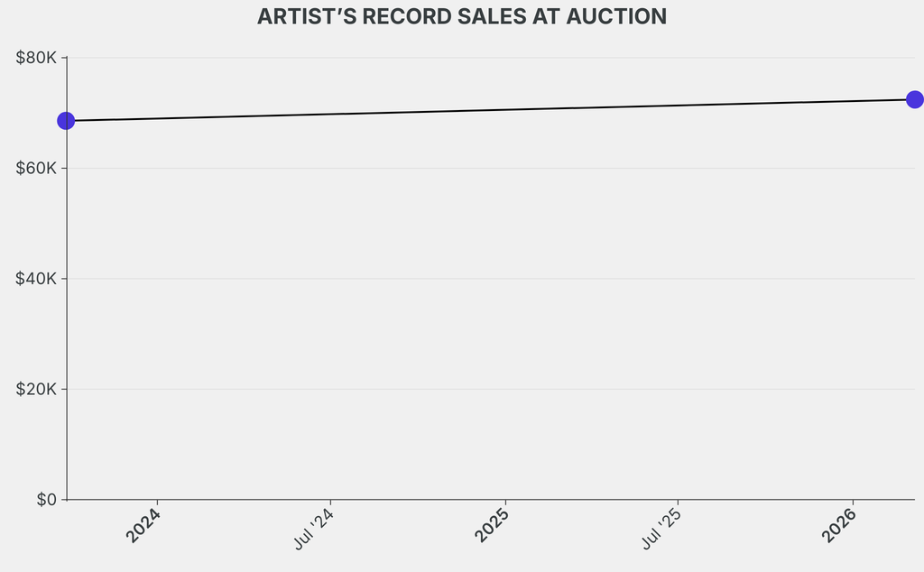Screen dimensions: 924x572
Task: Select the left data point near $68K
Action: (66, 121)
